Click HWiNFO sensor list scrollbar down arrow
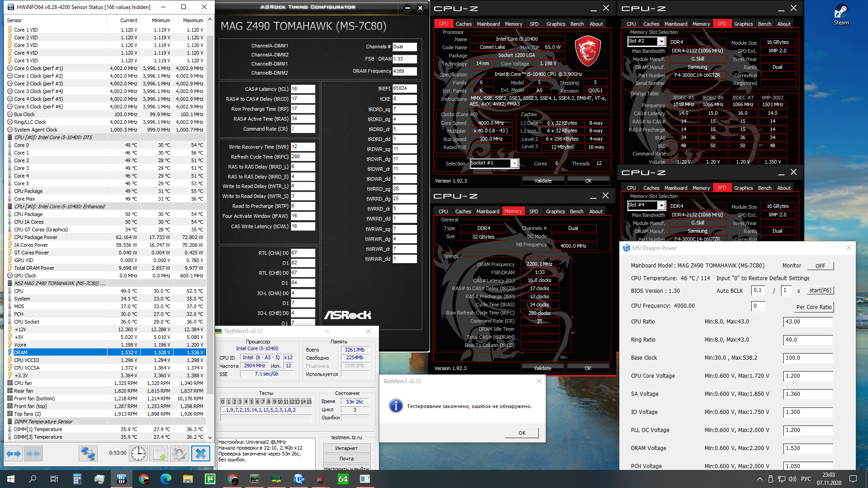Viewport: 868px width, 488px height. click(x=210, y=437)
